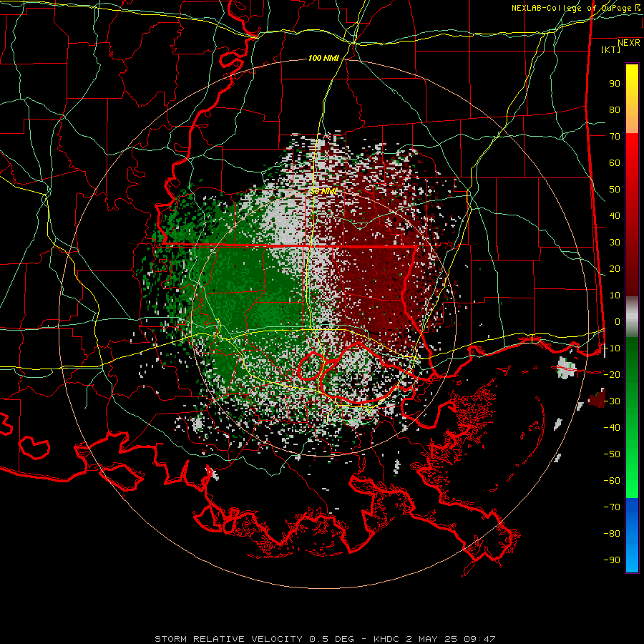Click the "[KT]" units label
The height and width of the screenshot is (644, 644).
pyautogui.click(x=610, y=49)
